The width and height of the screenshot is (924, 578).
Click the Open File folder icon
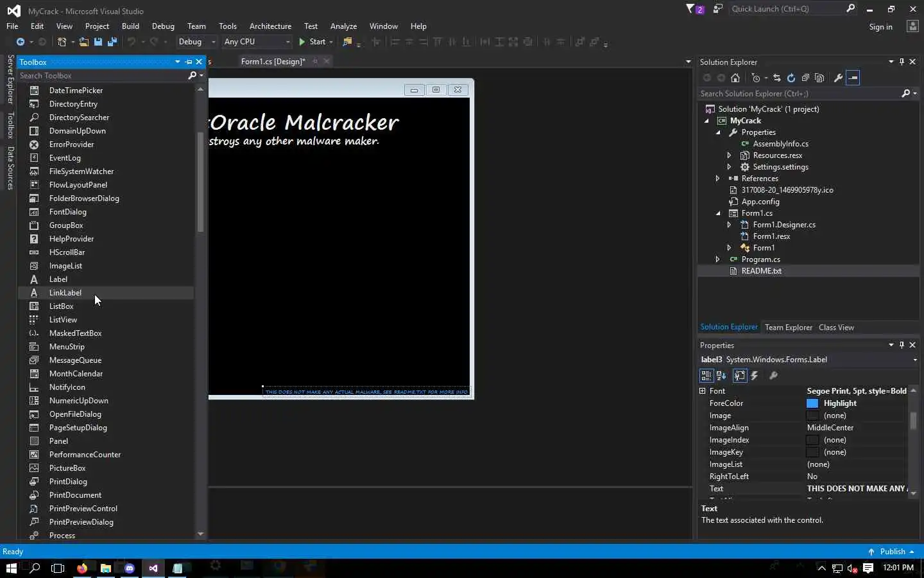click(83, 42)
